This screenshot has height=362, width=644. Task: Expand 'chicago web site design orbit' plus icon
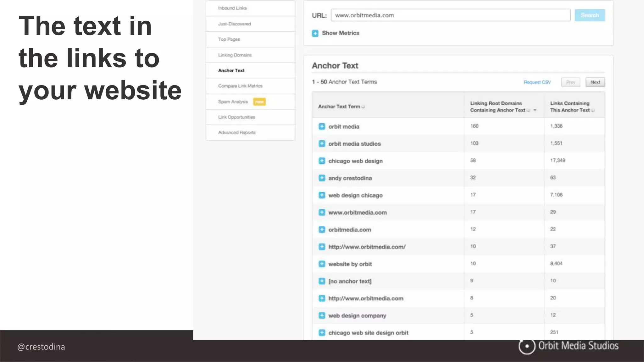pyautogui.click(x=322, y=332)
